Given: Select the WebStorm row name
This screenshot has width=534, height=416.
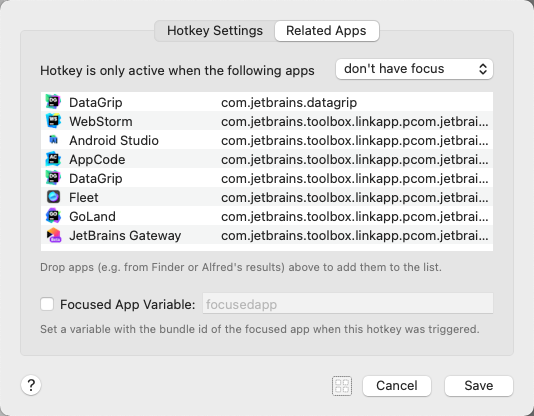Looking at the screenshot, I should click(x=101, y=122).
